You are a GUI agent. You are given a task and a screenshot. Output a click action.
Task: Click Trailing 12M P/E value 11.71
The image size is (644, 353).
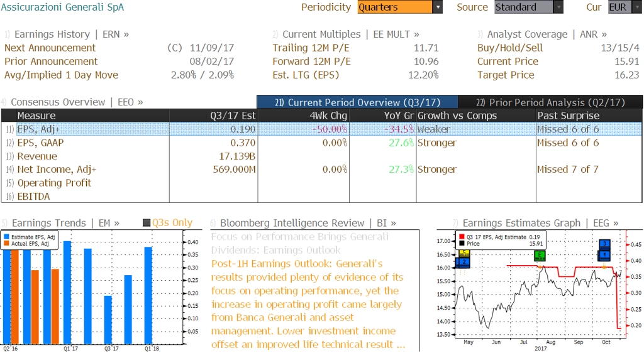tap(426, 48)
